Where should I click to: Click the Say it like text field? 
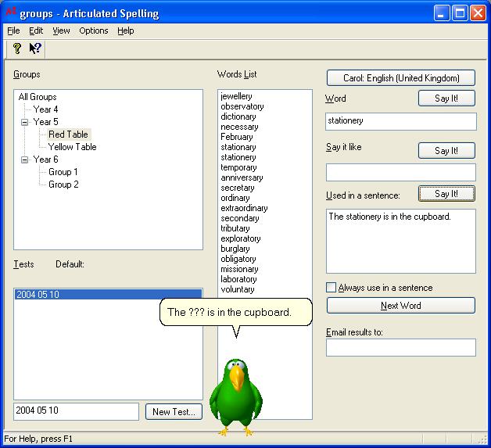400,173
